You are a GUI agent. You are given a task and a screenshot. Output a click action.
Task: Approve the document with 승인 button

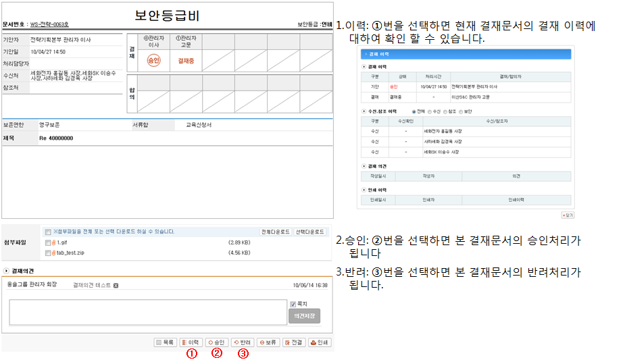click(x=217, y=342)
